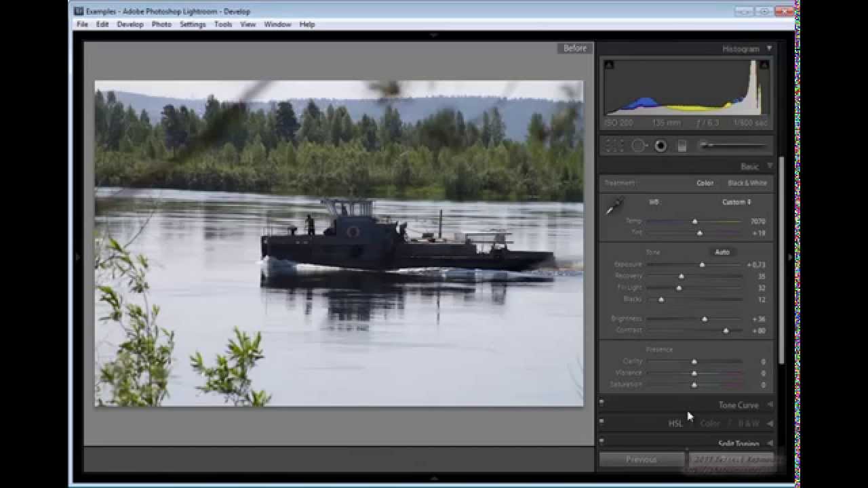The height and width of the screenshot is (488, 868).
Task: Collapse the Basic panel
Action: (x=770, y=166)
